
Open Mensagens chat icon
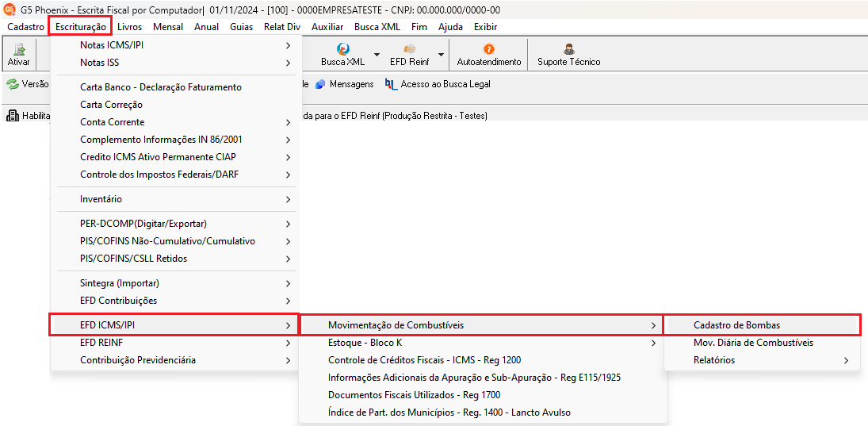[320, 84]
